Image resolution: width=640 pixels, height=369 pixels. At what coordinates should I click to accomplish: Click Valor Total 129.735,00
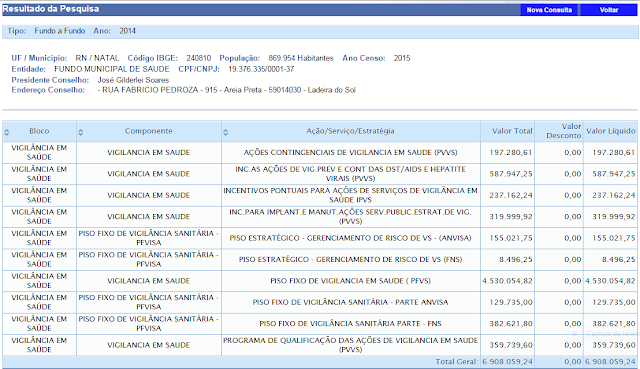(511, 302)
